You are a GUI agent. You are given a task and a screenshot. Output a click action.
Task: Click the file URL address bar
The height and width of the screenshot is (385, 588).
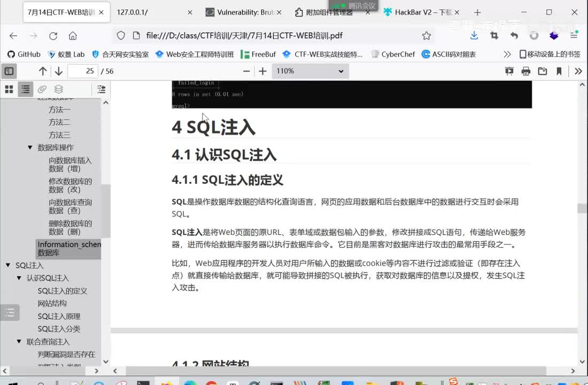(244, 36)
